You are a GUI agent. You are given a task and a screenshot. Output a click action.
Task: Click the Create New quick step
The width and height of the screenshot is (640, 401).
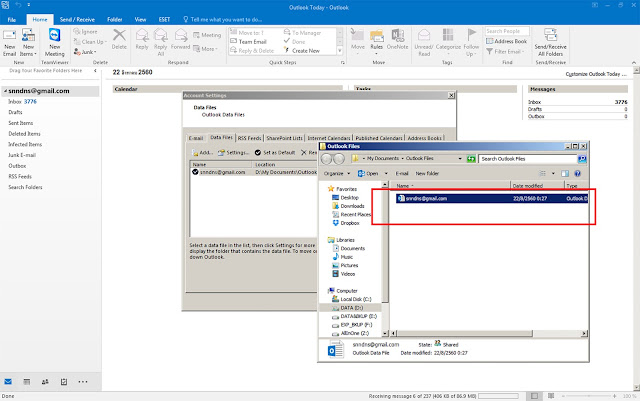tap(302, 51)
